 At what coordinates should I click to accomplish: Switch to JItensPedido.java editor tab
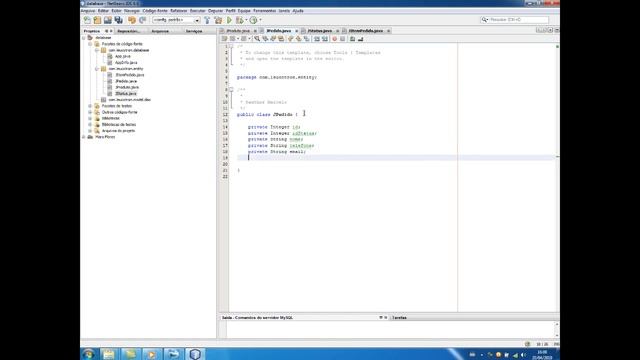(x=366, y=31)
